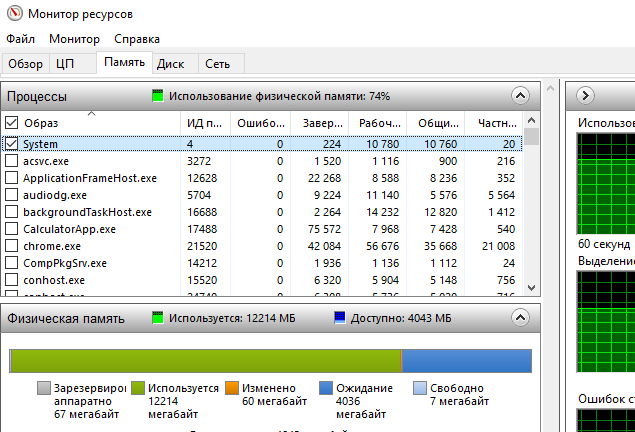This screenshot has width=635, height=432.
Task: Click process list scrollbar down arrow
Action: (531, 288)
